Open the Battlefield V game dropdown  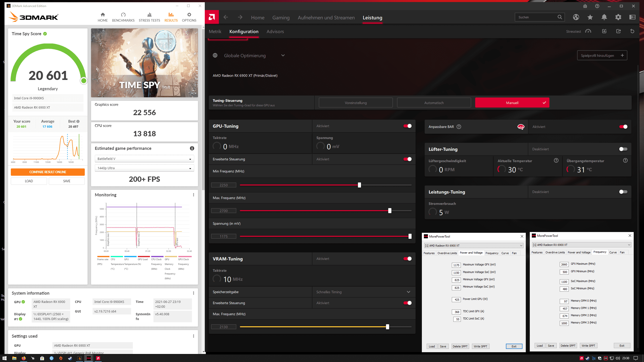144,159
